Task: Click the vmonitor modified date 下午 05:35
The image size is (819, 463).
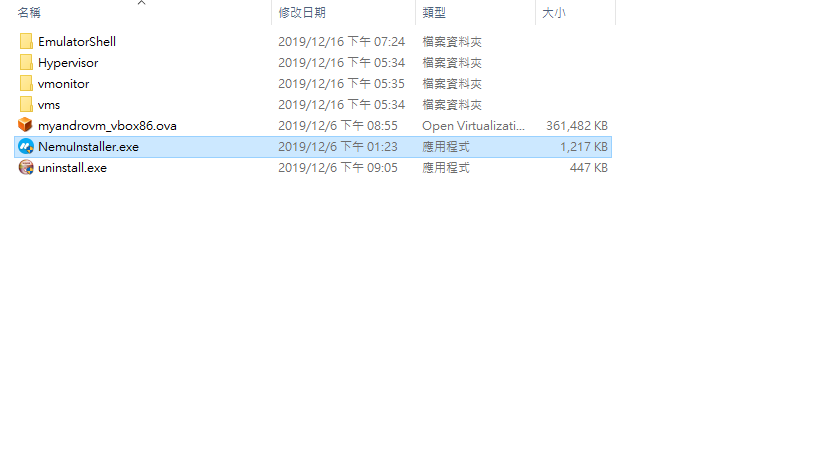Action: pos(376,84)
